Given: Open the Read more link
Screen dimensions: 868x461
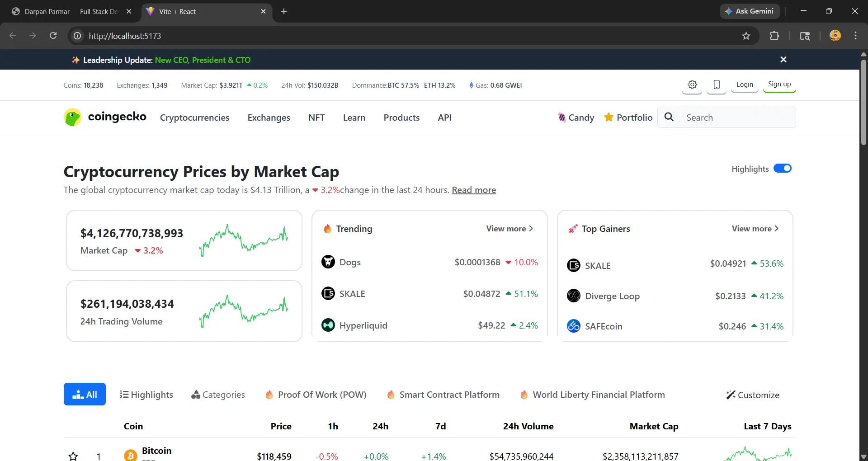Looking at the screenshot, I should coord(474,190).
